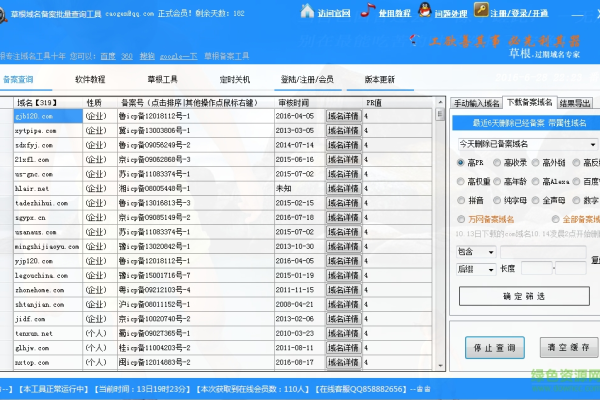
Task: Select the 纯字母 radio option
Action: tap(499, 199)
